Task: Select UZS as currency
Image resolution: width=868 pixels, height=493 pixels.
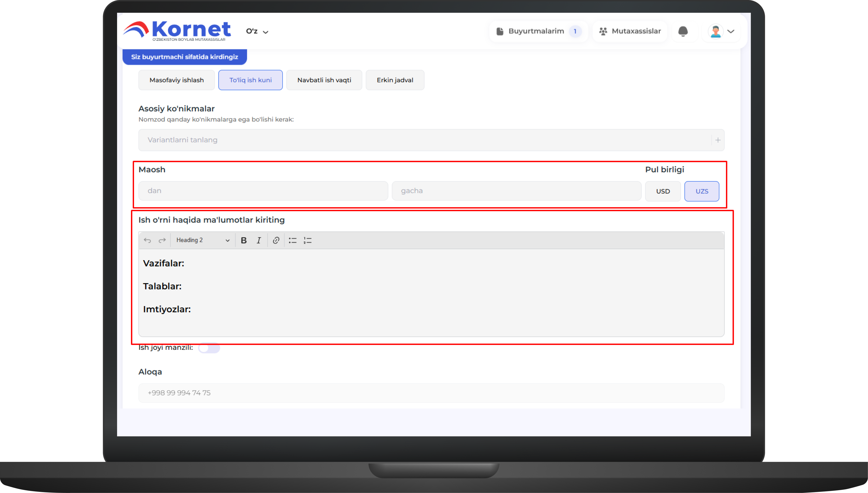Action: tap(702, 191)
